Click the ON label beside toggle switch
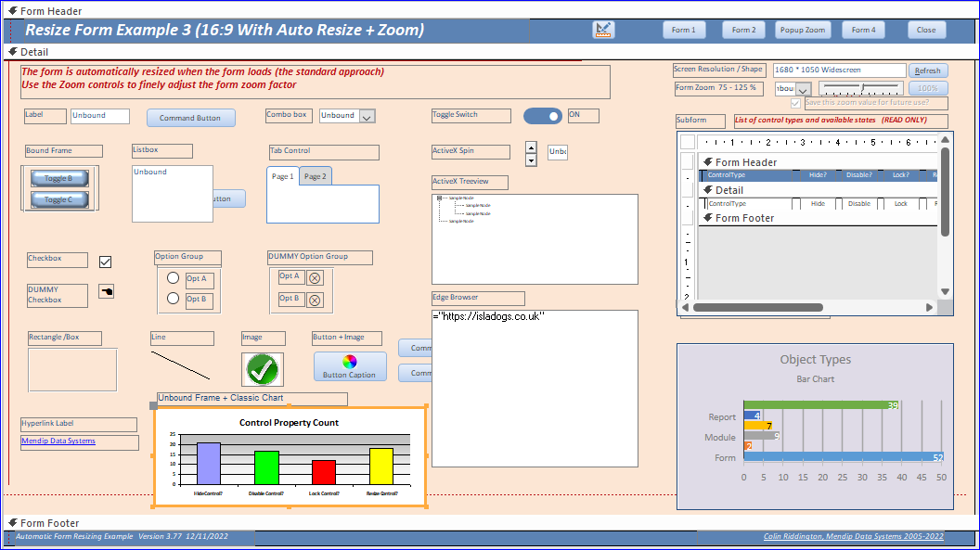Image resolution: width=980 pixels, height=550 pixels. (x=583, y=116)
